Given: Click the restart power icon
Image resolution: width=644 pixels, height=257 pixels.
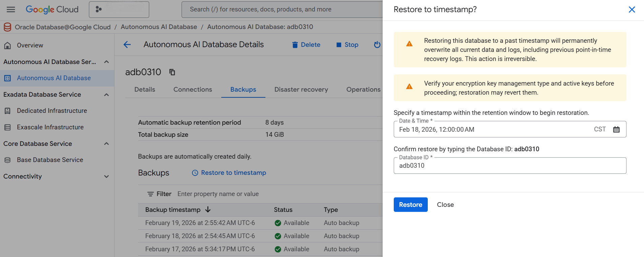Looking at the screenshot, I should (x=377, y=45).
